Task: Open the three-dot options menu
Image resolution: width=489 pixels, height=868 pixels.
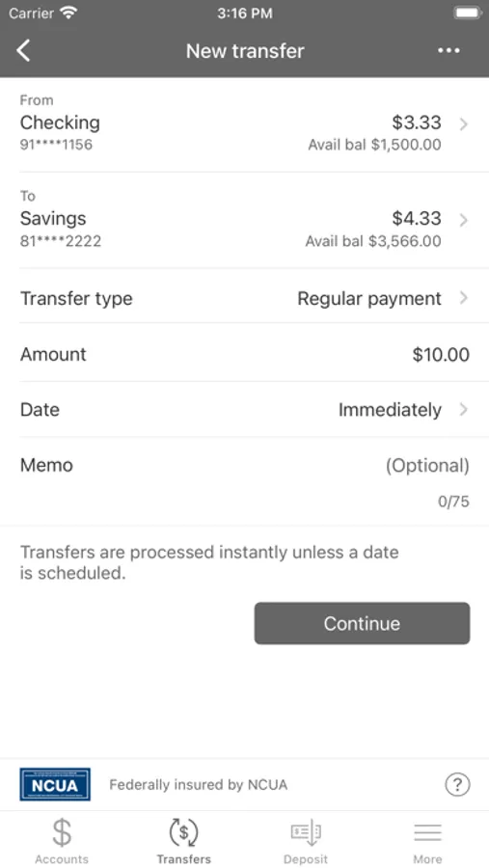Action: [448, 50]
